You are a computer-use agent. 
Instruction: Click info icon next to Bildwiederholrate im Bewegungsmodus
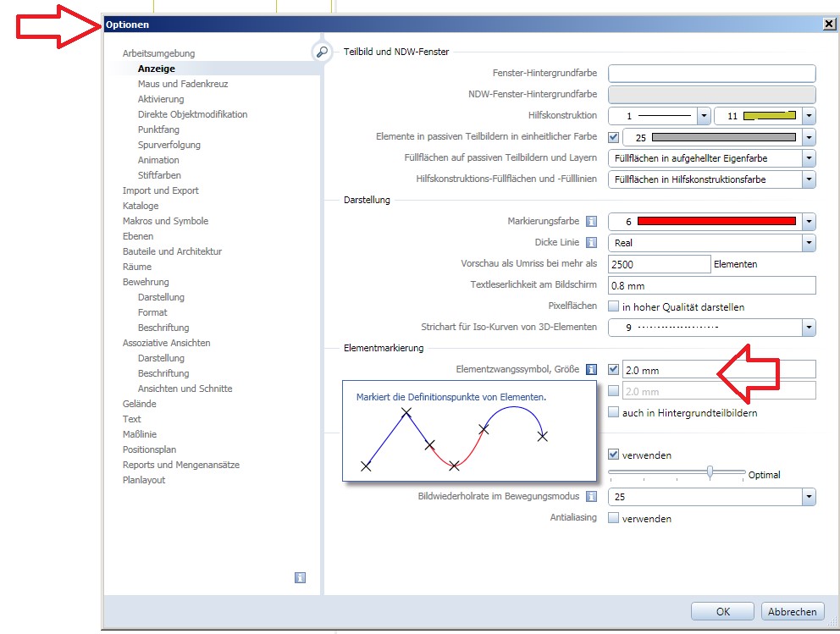click(x=592, y=497)
